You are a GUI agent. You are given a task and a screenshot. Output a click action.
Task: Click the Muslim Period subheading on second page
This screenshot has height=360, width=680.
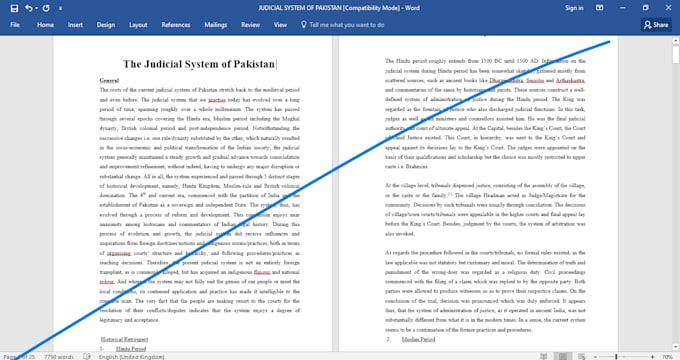point(418,339)
